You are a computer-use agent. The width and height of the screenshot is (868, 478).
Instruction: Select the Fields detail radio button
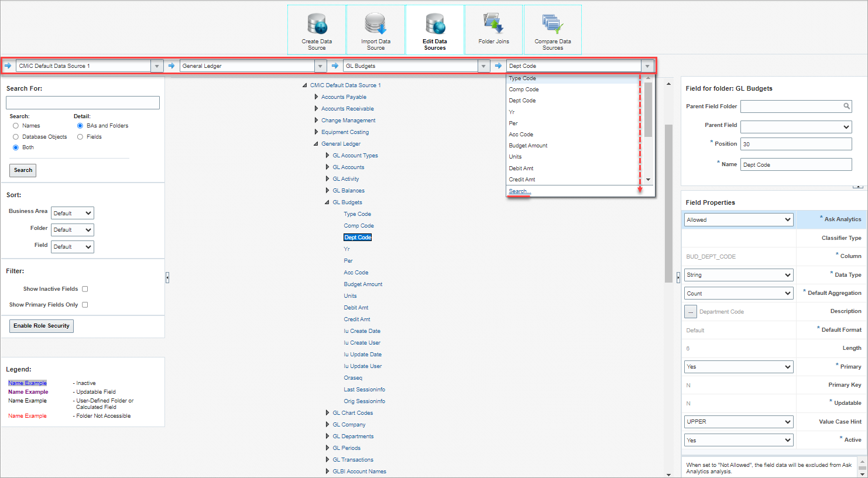coord(80,137)
